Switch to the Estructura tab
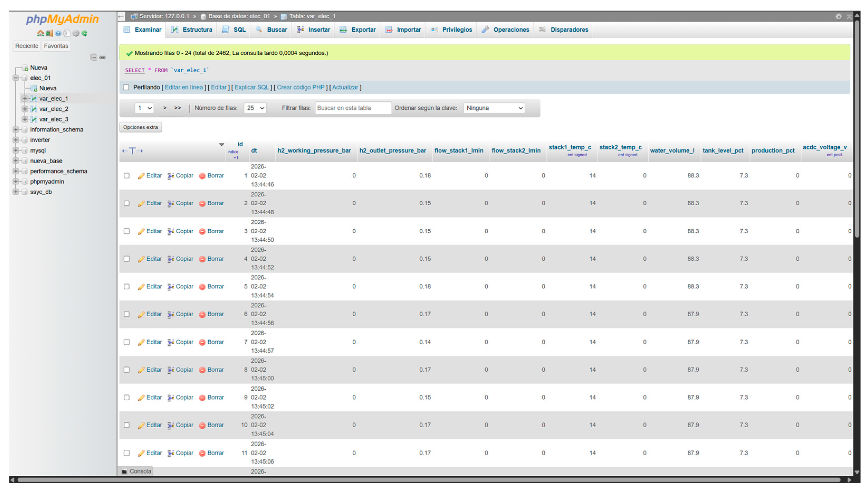The image size is (868, 492). coord(192,30)
